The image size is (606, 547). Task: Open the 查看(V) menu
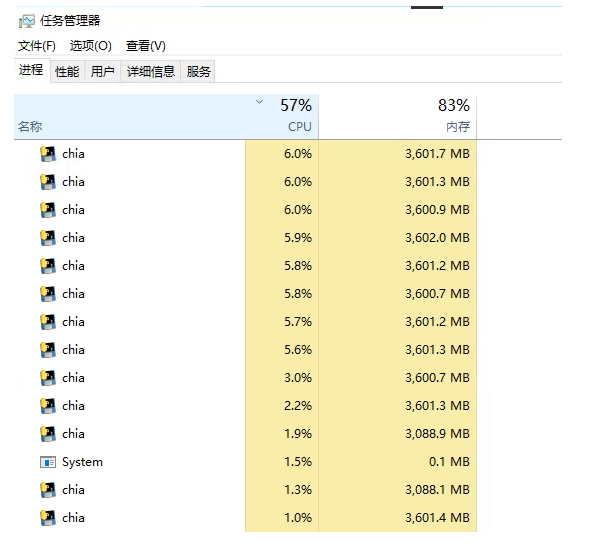(146, 46)
